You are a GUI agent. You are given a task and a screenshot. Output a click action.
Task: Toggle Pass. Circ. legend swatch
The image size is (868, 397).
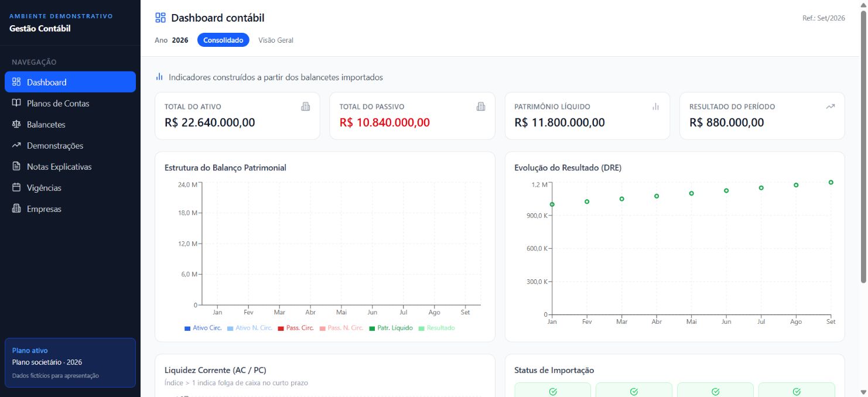tap(281, 328)
